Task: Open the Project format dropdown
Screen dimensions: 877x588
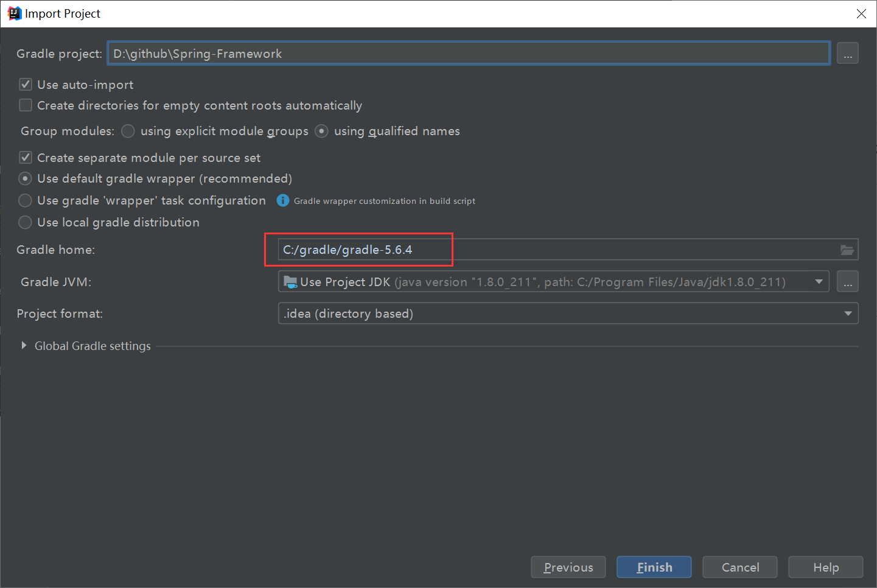Action: tap(848, 313)
